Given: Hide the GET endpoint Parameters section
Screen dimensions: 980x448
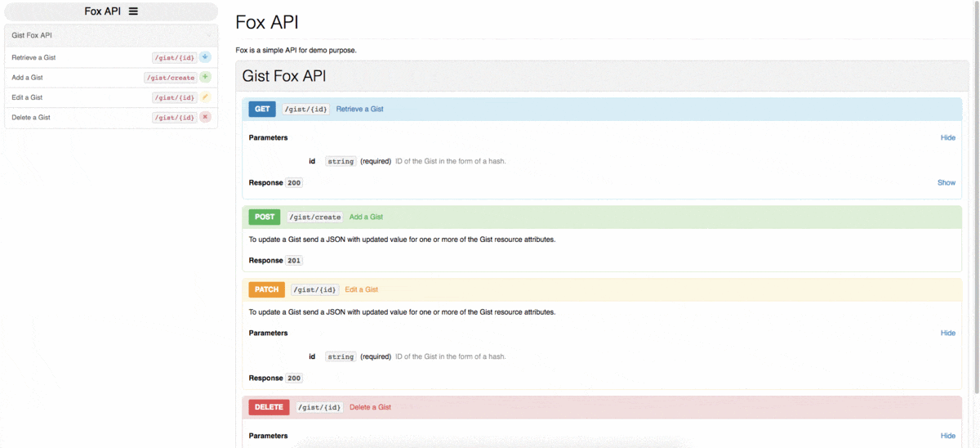Looking at the screenshot, I should tap(947, 137).
